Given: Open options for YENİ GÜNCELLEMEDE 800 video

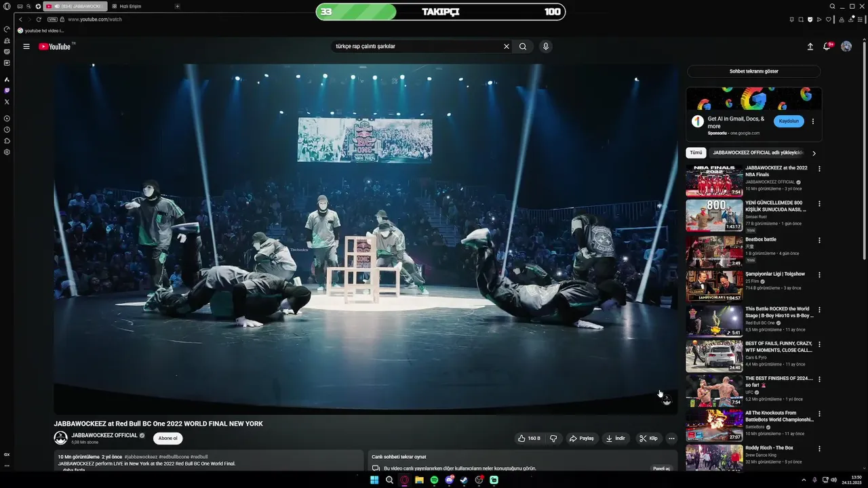Looking at the screenshot, I should tap(819, 203).
